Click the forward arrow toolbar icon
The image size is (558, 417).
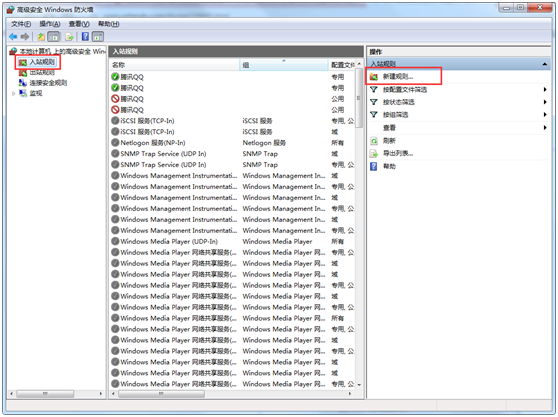[x=25, y=37]
